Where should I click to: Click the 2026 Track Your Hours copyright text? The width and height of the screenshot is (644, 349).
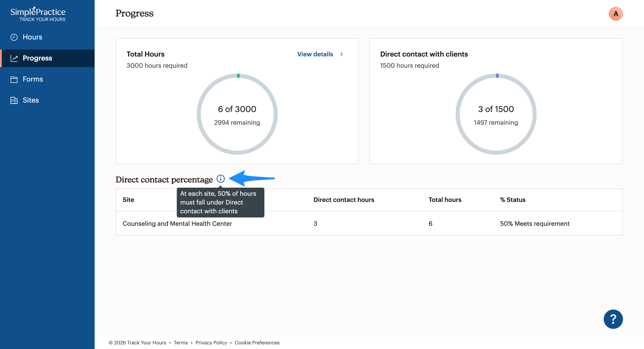click(x=137, y=342)
